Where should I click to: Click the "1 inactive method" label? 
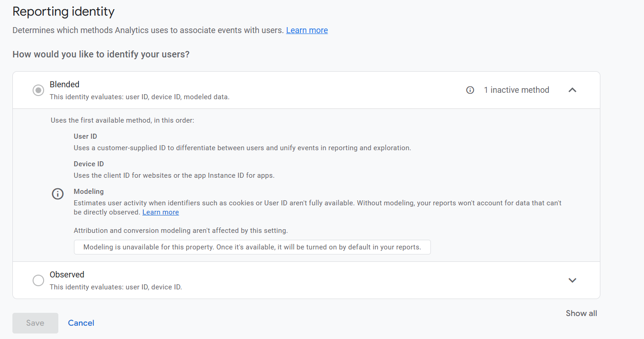click(x=516, y=90)
